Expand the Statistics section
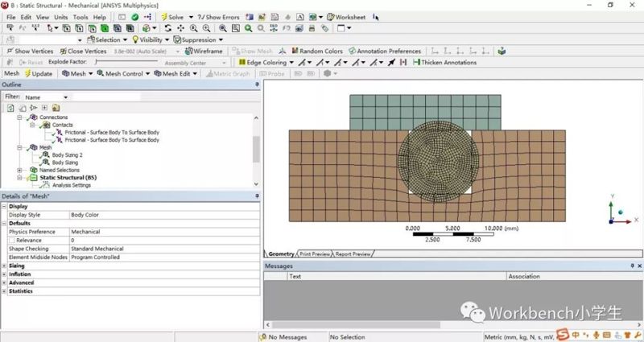The height and width of the screenshot is (342, 644). coord(4,291)
